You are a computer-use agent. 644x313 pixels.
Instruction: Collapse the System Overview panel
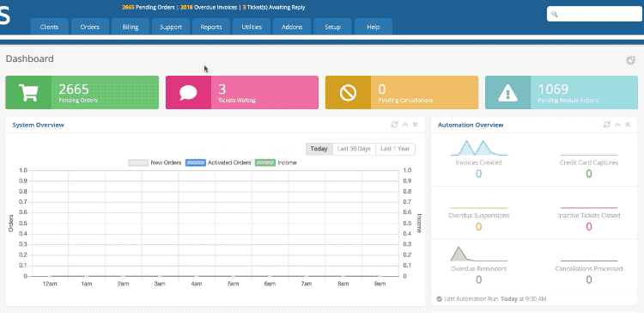coord(405,125)
